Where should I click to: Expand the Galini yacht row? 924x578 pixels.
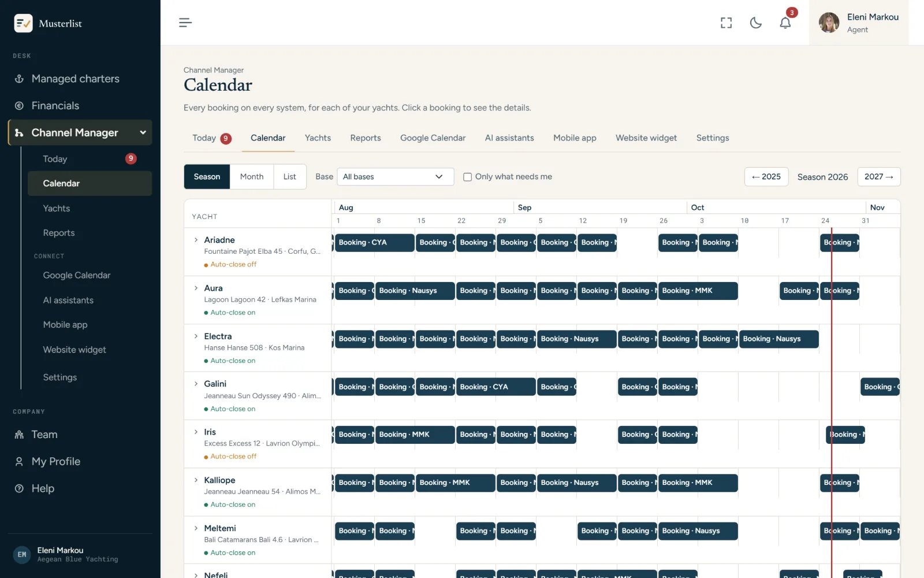196,384
